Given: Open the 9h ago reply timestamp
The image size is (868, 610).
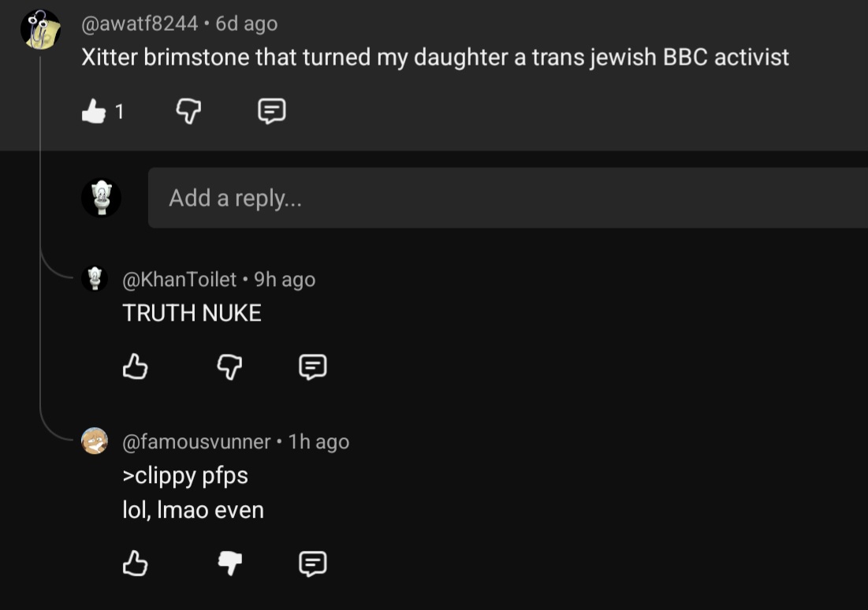Looking at the screenshot, I should [x=285, y=279].
